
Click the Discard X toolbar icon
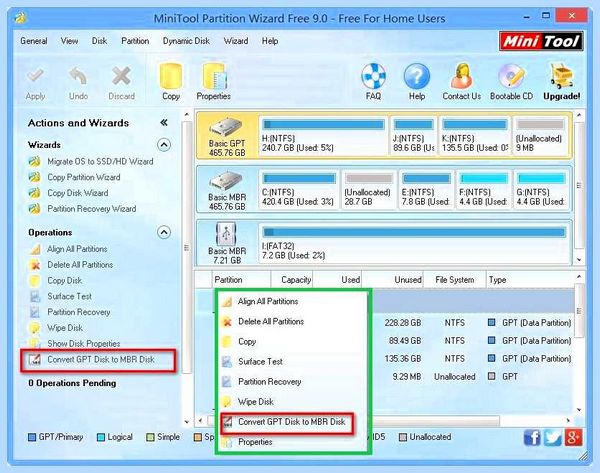pyautogui.click(x=121, y=76)
